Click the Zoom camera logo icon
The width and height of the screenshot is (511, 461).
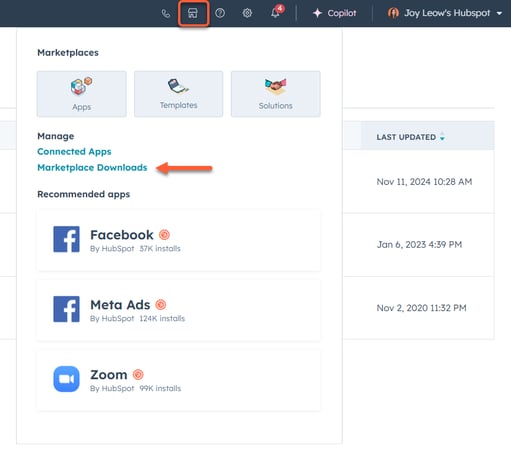coord(66,379)
